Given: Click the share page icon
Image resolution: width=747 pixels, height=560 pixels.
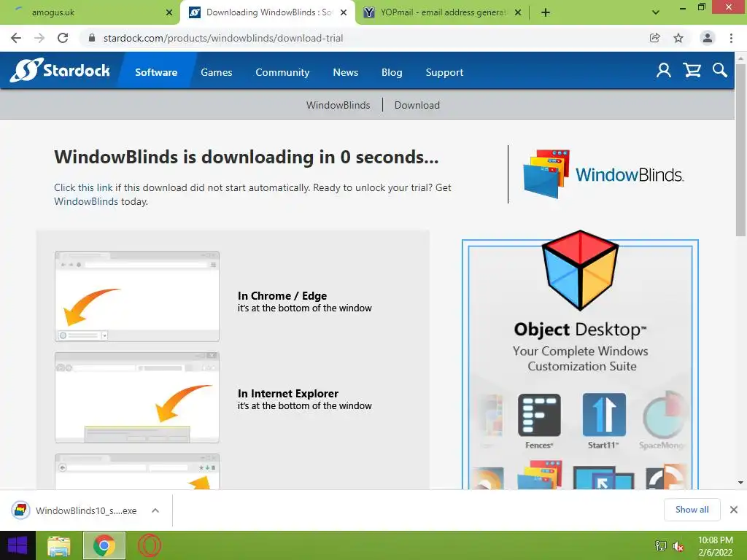Looking at the screenshot, I should tap(655, 38).
